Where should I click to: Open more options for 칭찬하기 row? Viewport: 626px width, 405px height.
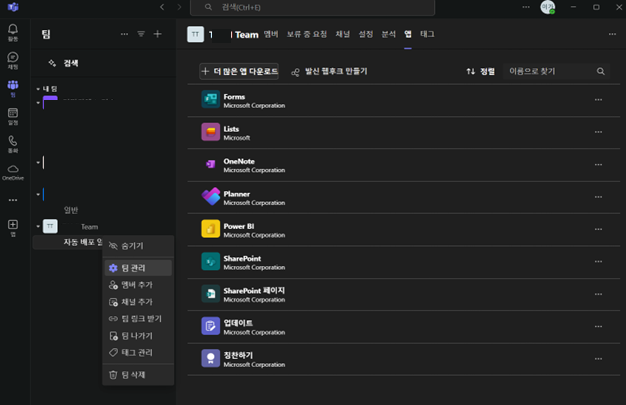tap(598, 359)
